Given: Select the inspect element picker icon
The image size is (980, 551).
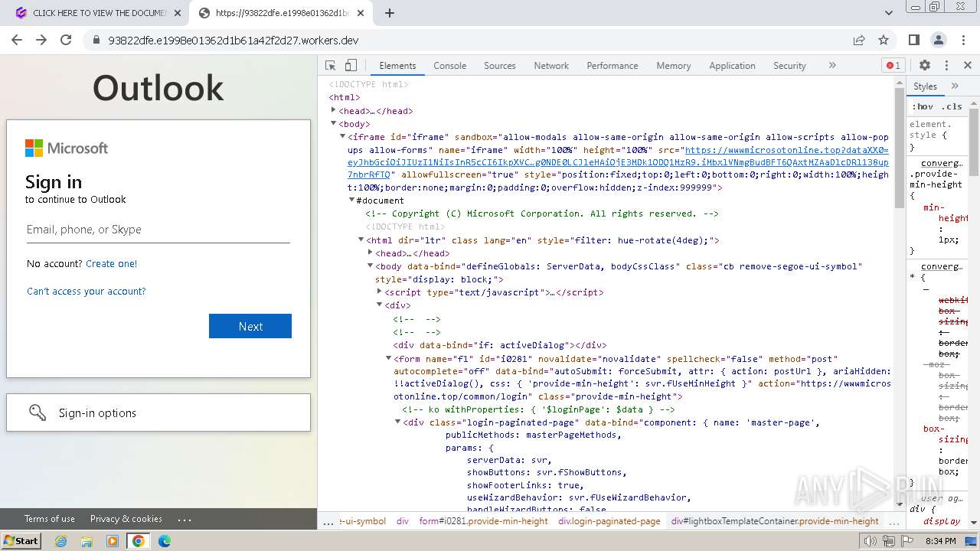Looking at the screenshot, I should click(x=331, y=66).
